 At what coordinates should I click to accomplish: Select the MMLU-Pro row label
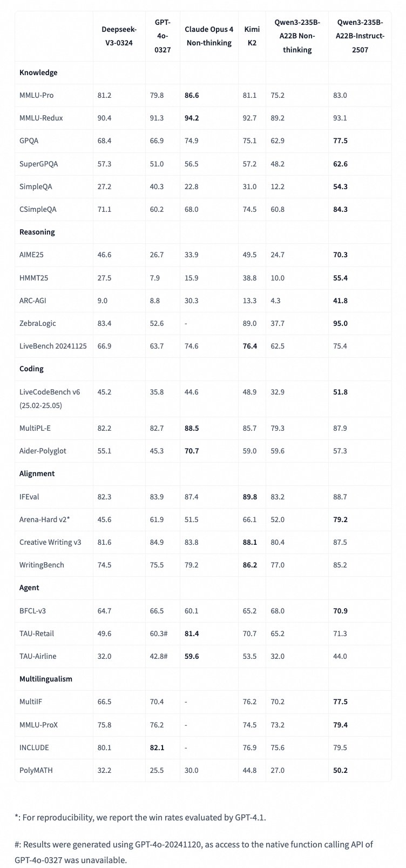[36, 95]
